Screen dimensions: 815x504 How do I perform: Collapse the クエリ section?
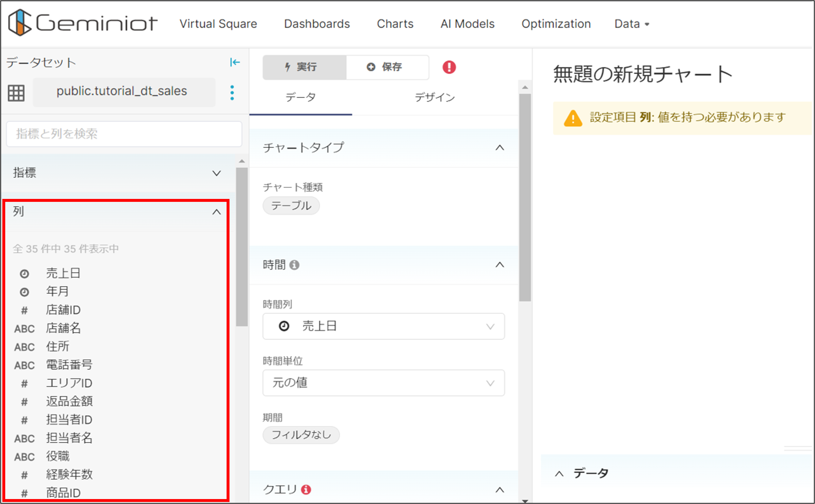pyautogui.click(x=500, y=490)
